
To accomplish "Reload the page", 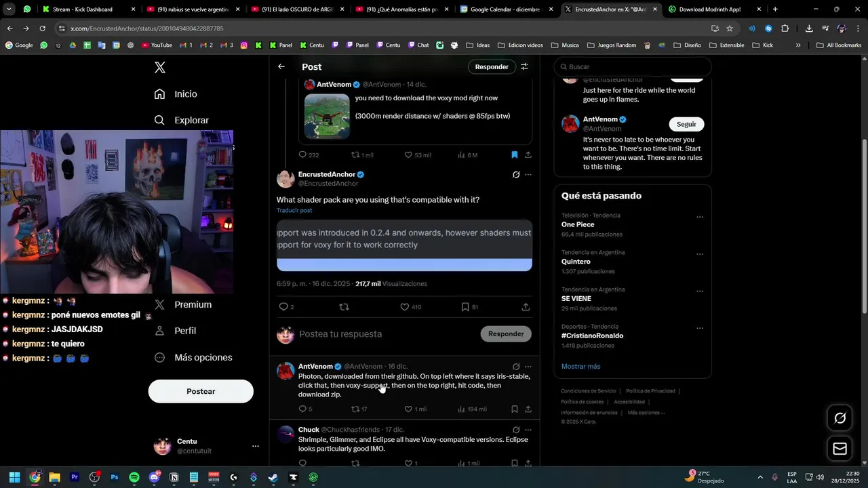I will pyautogui.click(x=43, y=28).
